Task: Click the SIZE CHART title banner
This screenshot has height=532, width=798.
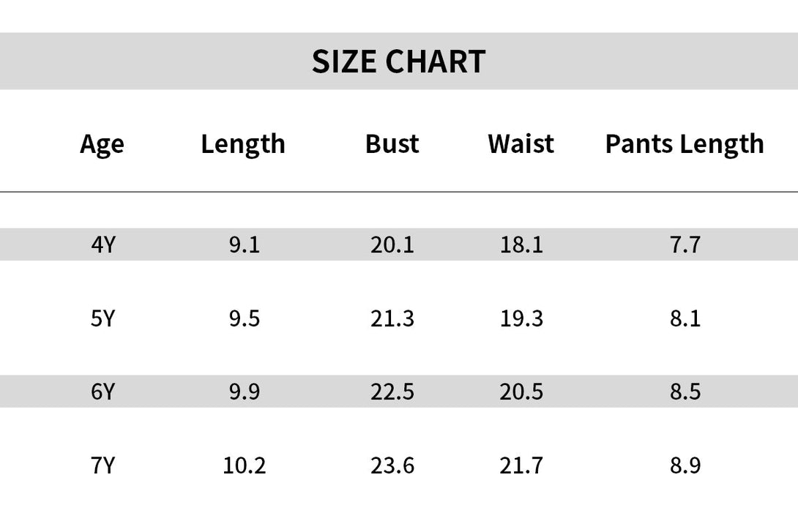Action: tap(398, 61)
